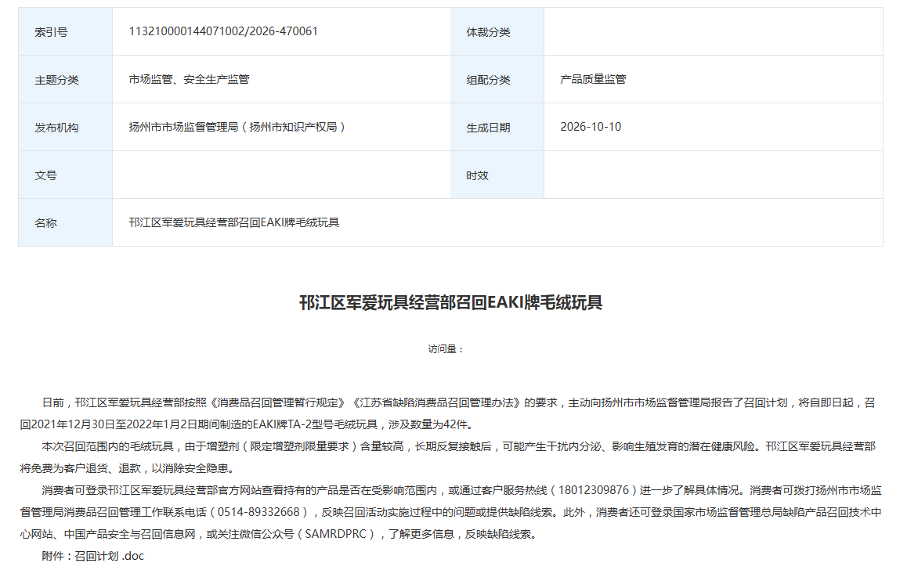
Task: Click the text 《消费品召回管理暂行规定》
Action: pyautogui.click(x=277, y=403)
